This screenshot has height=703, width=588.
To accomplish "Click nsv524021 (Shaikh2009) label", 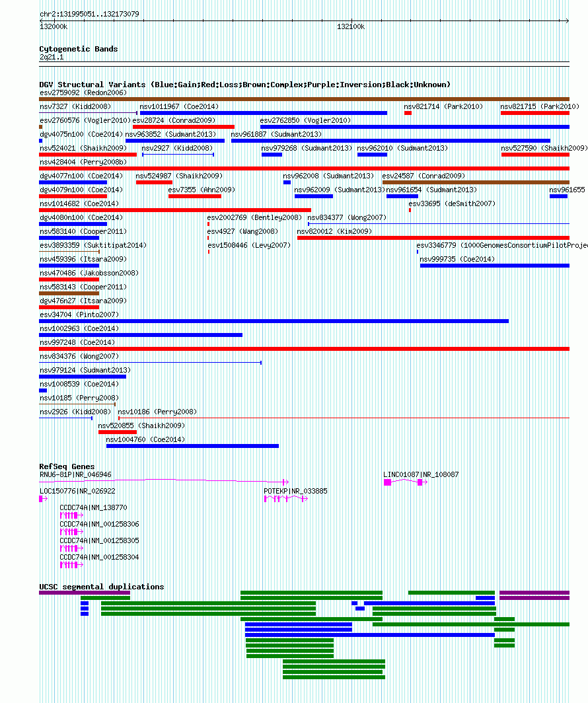I will (83, 149).
